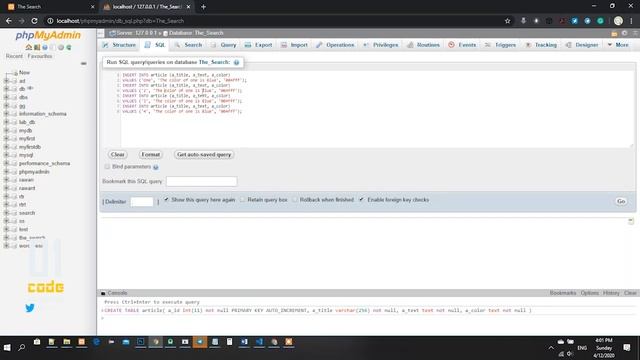The height and width of the screenshot is (360, 640).
Task: Click the Clear button
Action: pos(118,155)
